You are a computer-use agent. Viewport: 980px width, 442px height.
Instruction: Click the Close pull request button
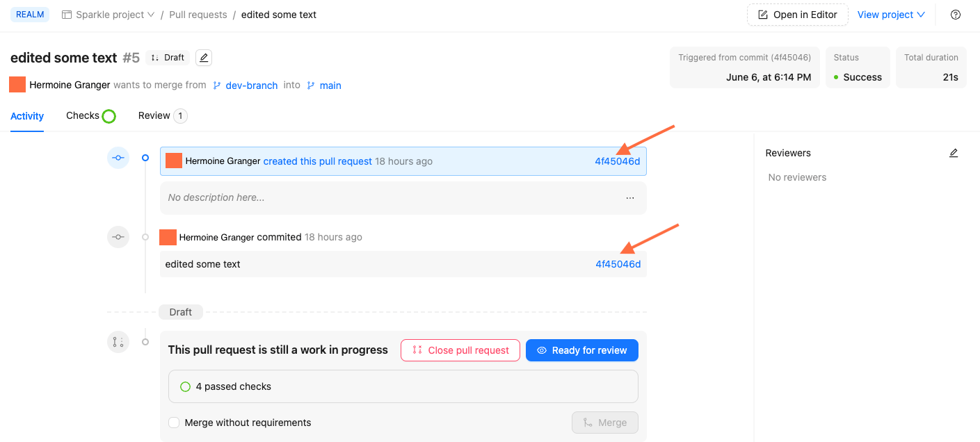pos(460,350)
